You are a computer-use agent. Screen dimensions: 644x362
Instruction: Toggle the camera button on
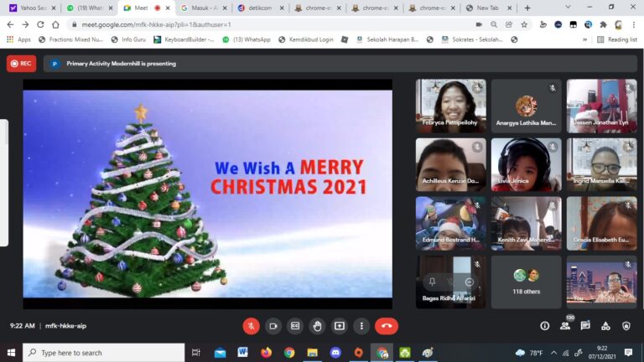click(273, 326)
